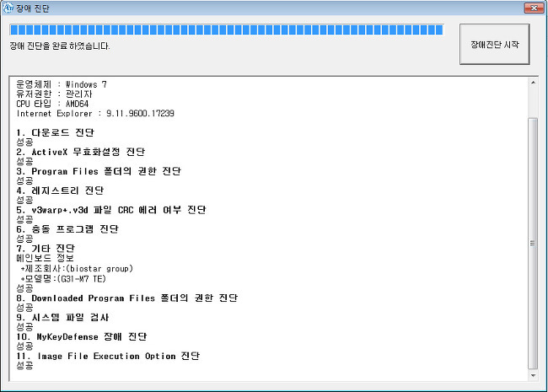Click heading 7. 기타 진단
The image size is (548, 392).
click(x=46, y=249)
